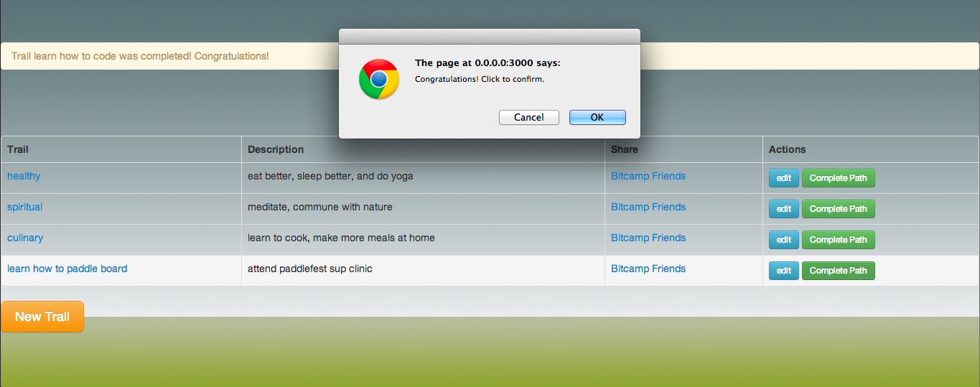
Task: Share healthy trail with Bitcamp Friends
Action: [x=648, y=176]
